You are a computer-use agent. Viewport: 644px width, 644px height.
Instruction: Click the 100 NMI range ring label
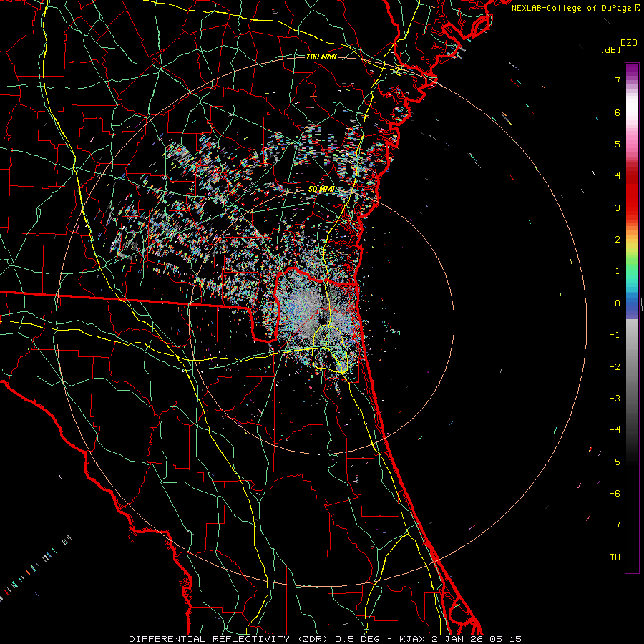click(321, 57)
